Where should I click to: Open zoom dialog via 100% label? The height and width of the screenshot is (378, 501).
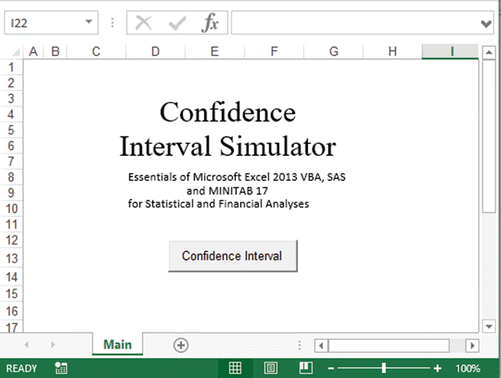pyautogui.click(x=468, y=368)
